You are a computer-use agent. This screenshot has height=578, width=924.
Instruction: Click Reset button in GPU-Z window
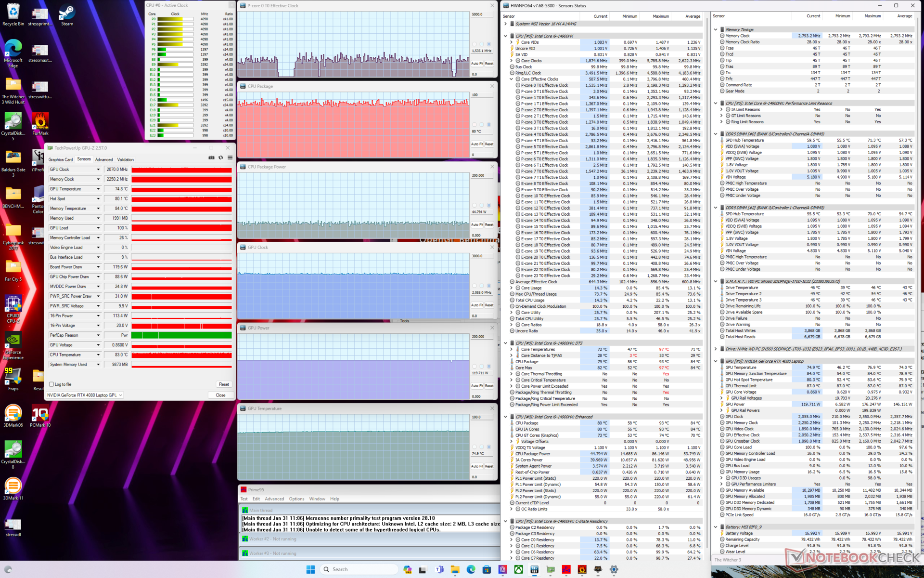[x=224, y=384]
